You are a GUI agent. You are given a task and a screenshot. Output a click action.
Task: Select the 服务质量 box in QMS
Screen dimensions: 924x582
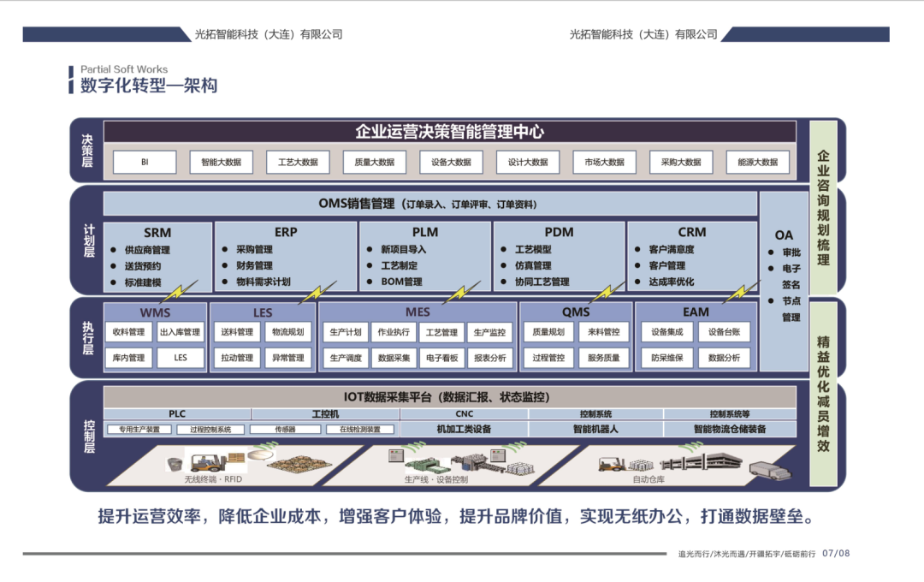[x=603, y=358]
